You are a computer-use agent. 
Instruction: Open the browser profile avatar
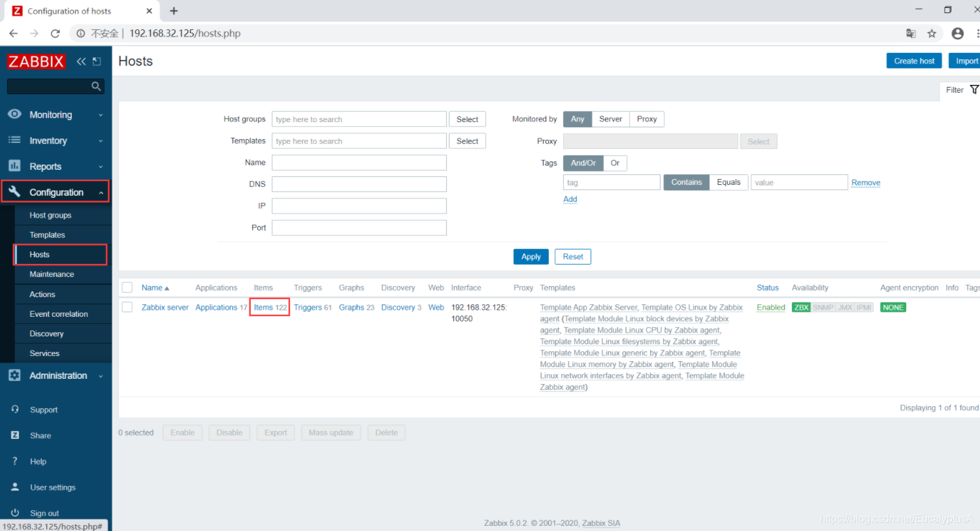click(958, 33)
